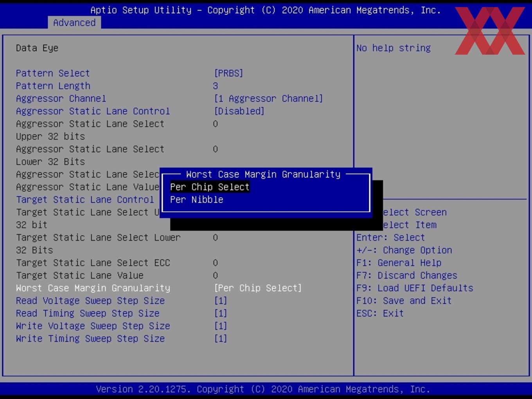The image size is (532, 399).
Task: Click F10: Save and Exit hint
Action: [404, 300]
